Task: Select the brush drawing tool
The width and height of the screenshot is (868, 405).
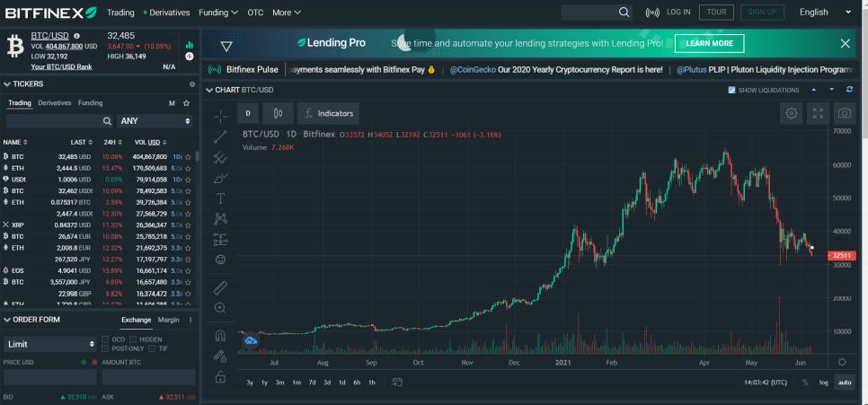Action: pos(220,178)
